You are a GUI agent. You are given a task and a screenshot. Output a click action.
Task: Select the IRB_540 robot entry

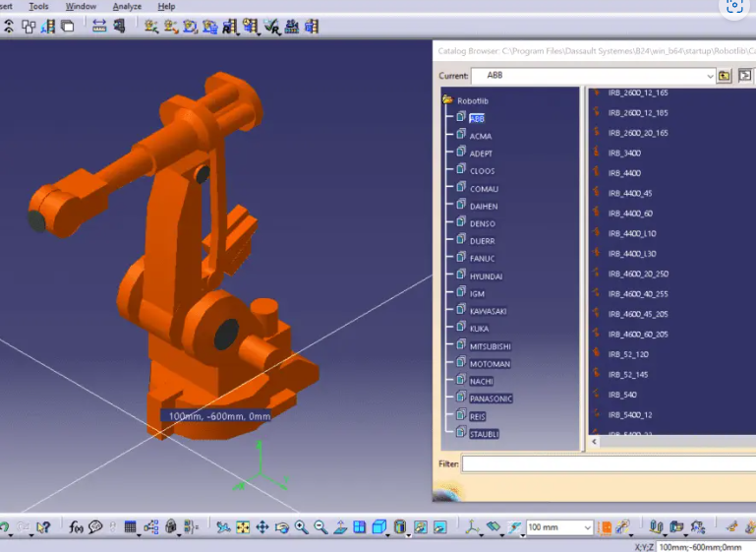coord(622,395)
